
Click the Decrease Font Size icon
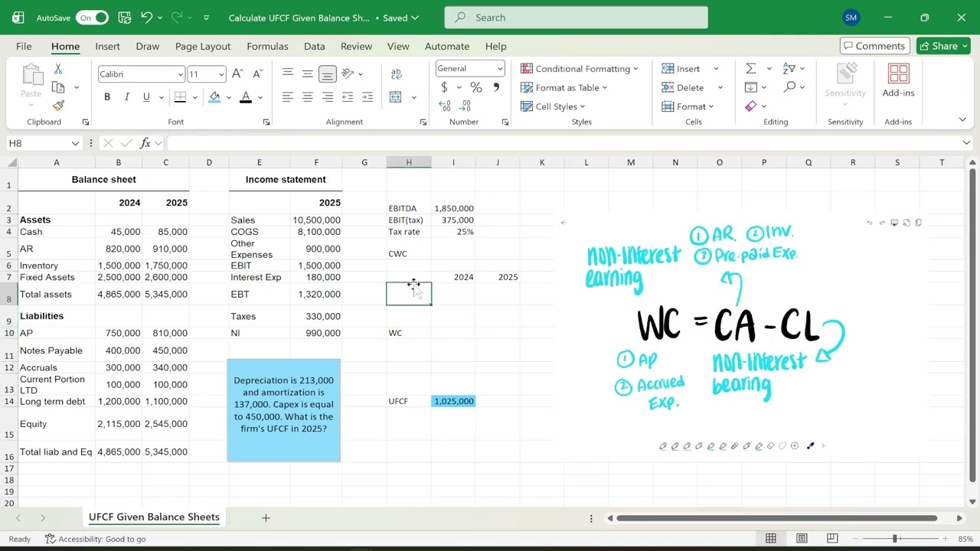coord(256,74)
